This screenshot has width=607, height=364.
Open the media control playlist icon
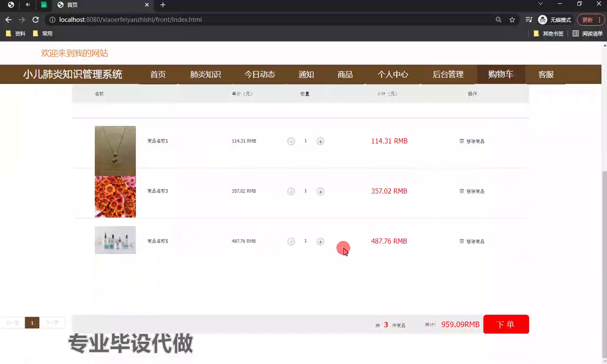pyautogui.click(x=529, y=20)
